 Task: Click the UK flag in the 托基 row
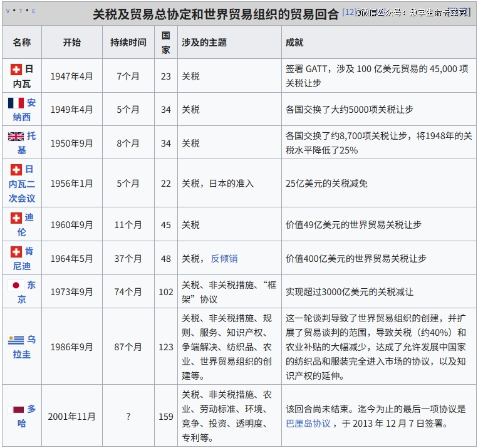coord(16,137)
